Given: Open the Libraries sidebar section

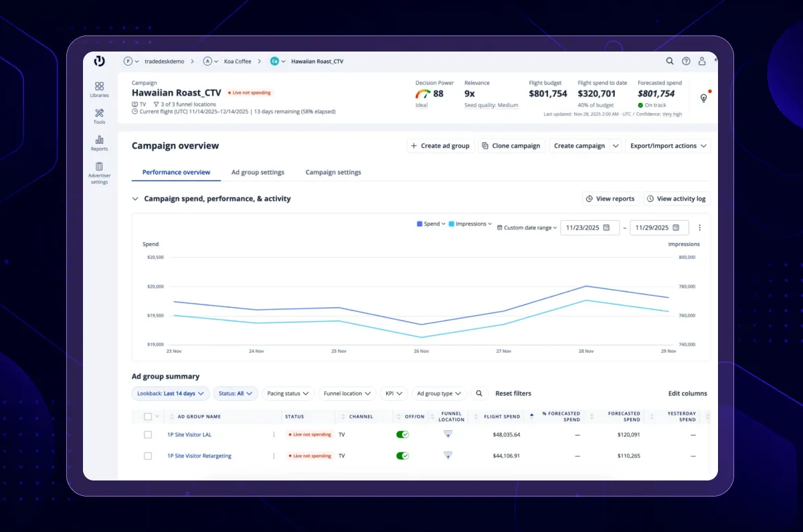Looking at the screenshot, I should pos(99,90).
